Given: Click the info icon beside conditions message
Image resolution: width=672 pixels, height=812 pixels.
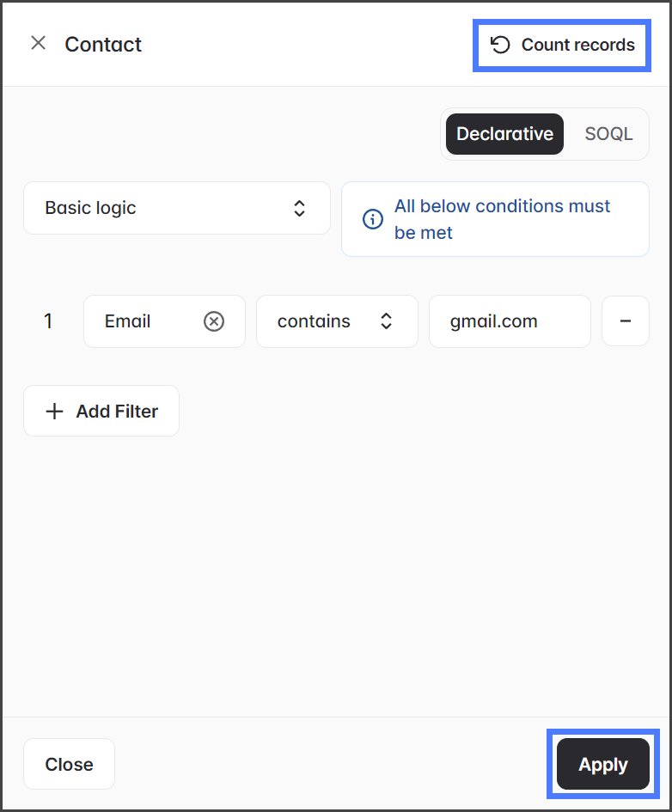Looking at the screenshot, I should (373, 219).
